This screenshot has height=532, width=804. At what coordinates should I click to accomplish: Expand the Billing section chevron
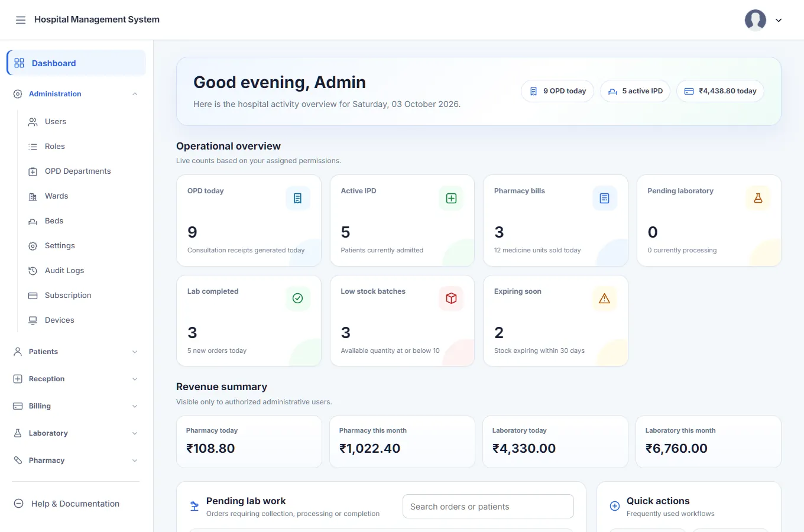click(135, 406)
